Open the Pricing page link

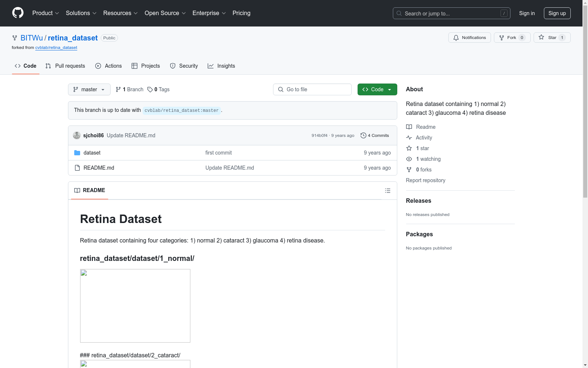(241, 13)
